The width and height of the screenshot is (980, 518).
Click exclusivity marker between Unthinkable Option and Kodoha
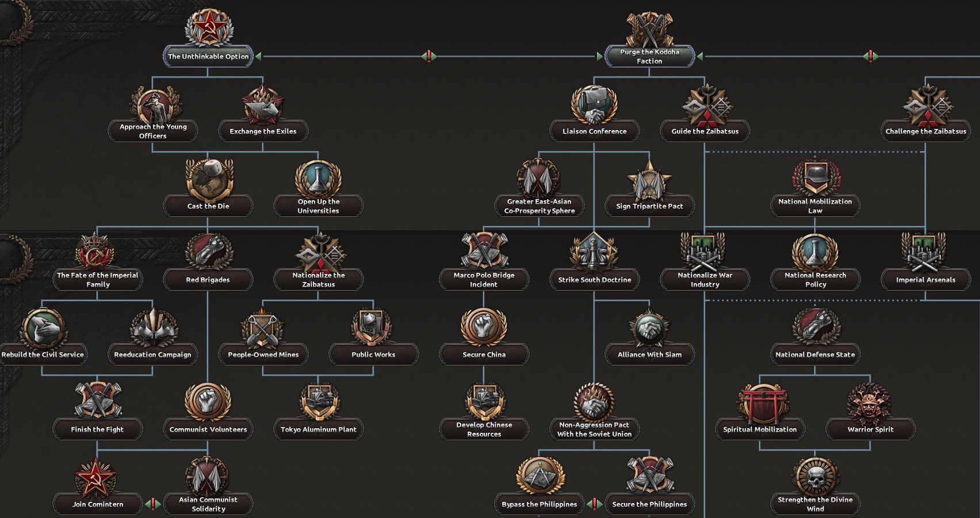click(429, 56)
